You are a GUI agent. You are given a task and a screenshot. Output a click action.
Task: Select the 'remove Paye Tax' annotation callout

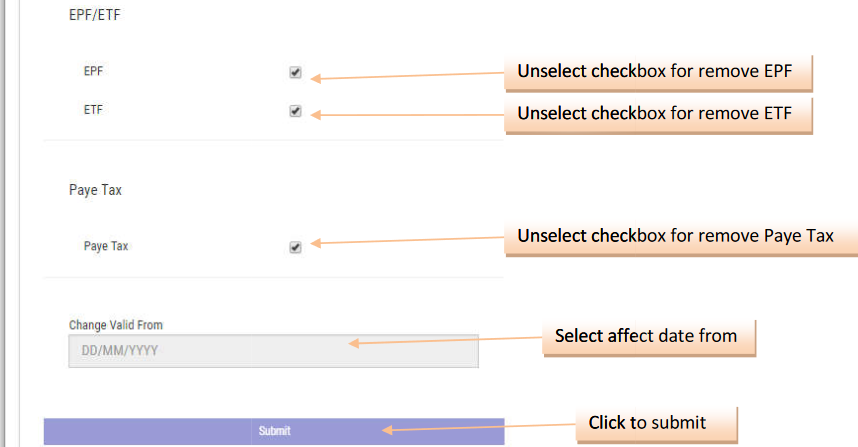681,236
